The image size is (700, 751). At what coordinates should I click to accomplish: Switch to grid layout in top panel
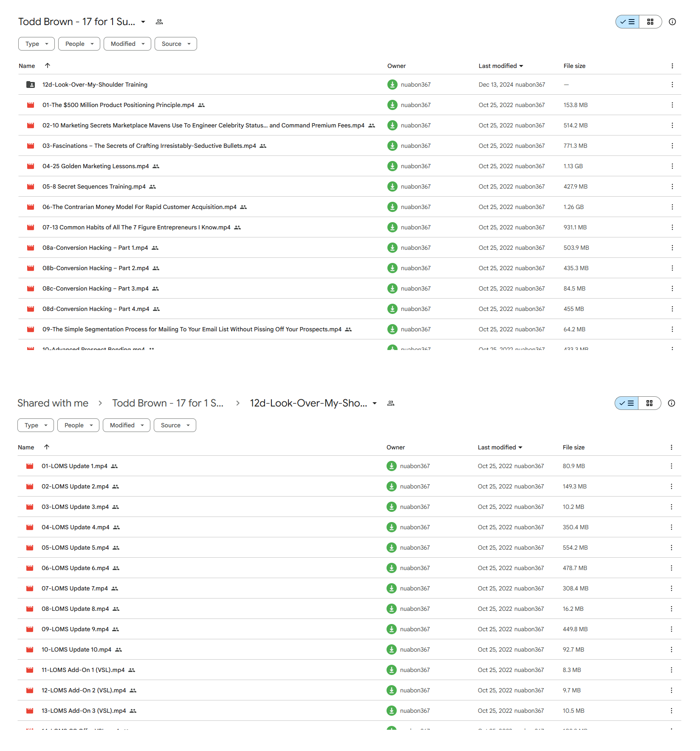coord(650,22)
